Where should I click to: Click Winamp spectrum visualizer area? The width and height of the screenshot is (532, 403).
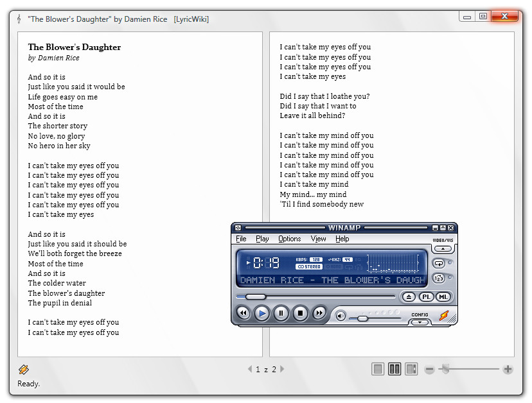pyautogui.click(x=393, y=263)
